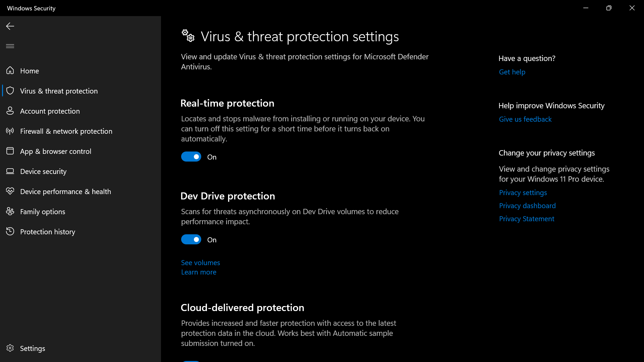The image size is (644, 362).
Task: Click the Family options icon
Action: 10,211
